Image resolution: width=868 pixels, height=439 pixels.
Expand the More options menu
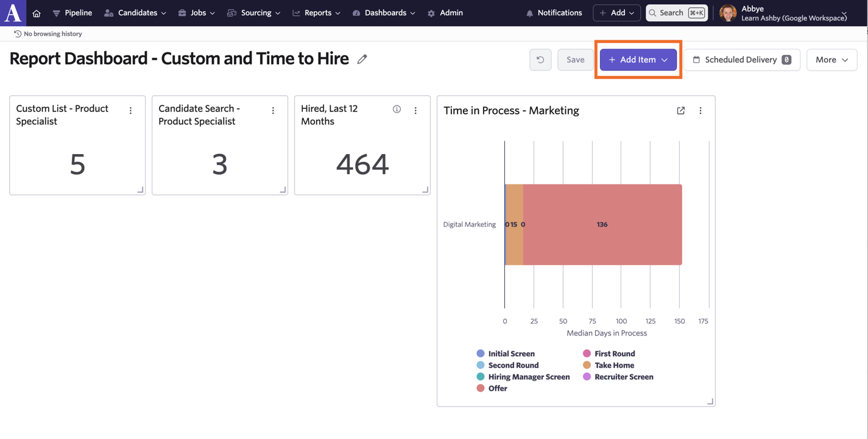[x=831, y=60]
